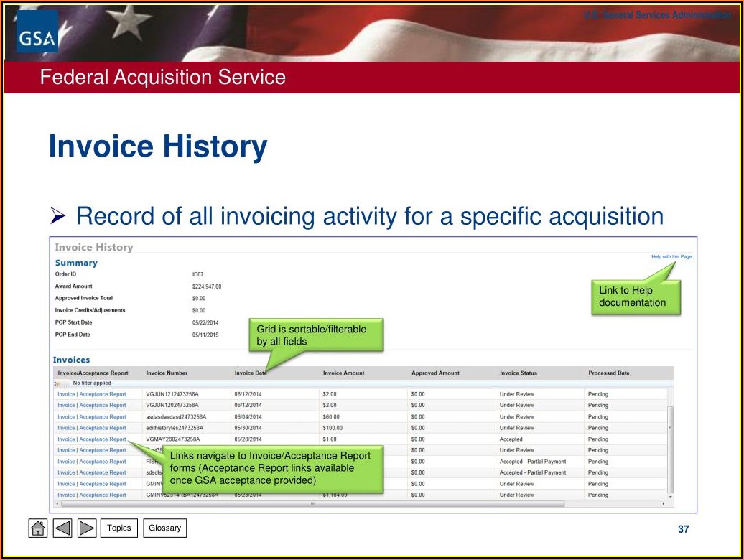This screenshot has height=560, width=744.
Task: Sort grid by Invoice Amount column header
Action: [x=343, y=373]
